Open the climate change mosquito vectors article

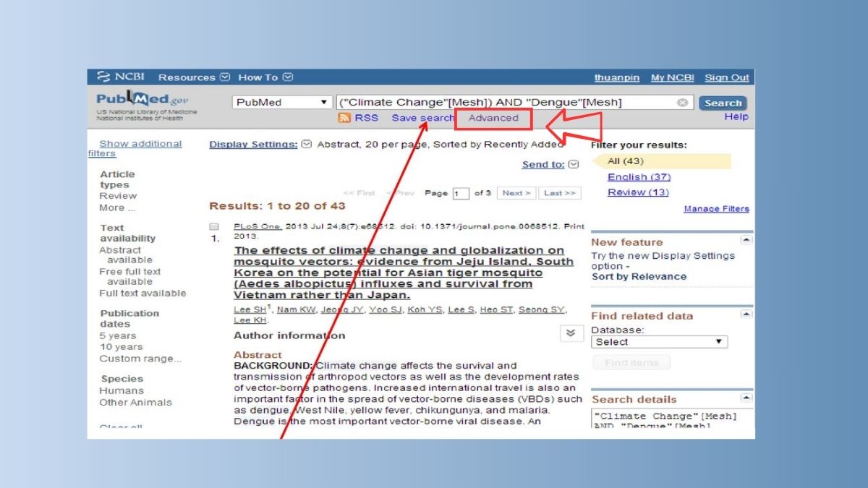pyautogui.click(x=404, y=273)
